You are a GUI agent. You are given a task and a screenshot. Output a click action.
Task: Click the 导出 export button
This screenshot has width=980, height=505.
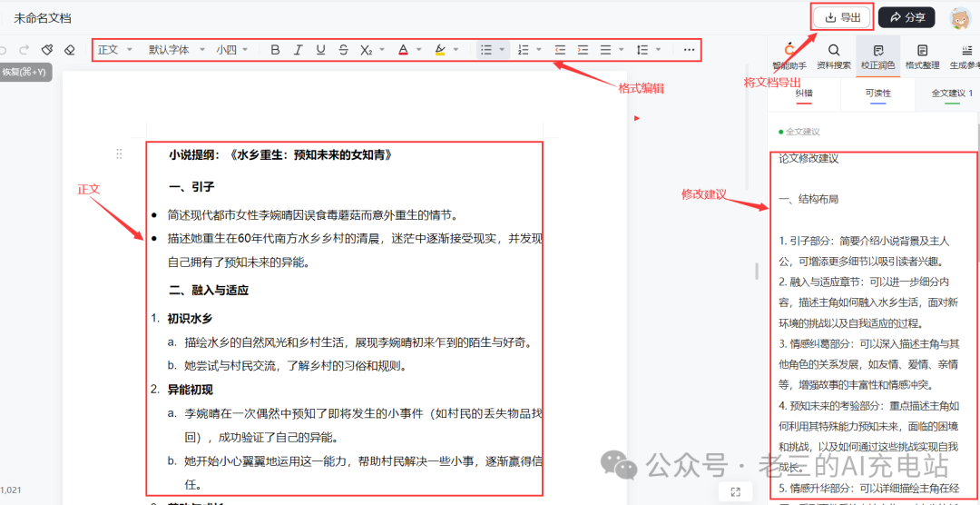point(842,17)
